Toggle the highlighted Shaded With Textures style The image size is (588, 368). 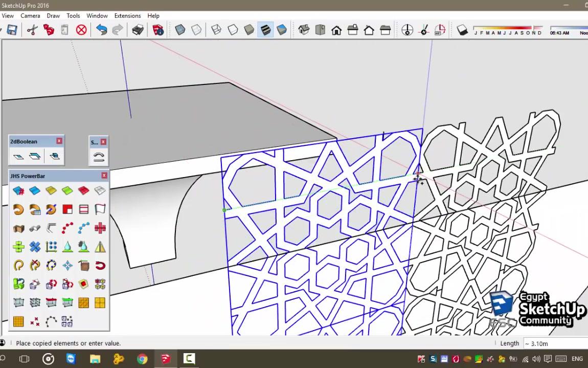point(265,30)
